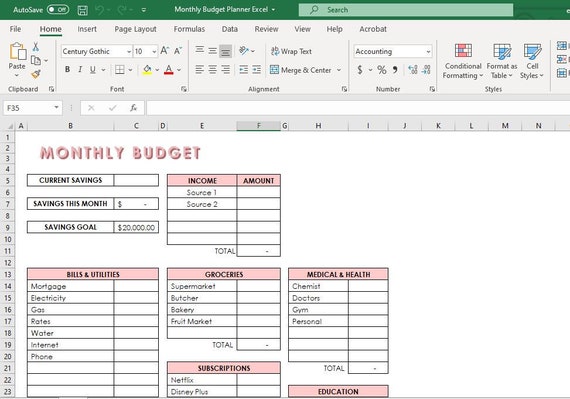Click the Center align text icon

(x=212, y=70)
